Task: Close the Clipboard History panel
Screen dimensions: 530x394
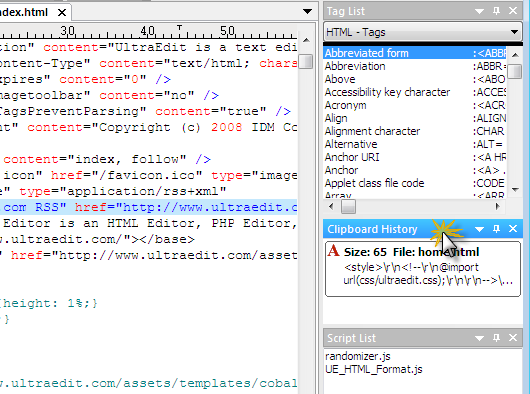Action: (x=513, y=229)
